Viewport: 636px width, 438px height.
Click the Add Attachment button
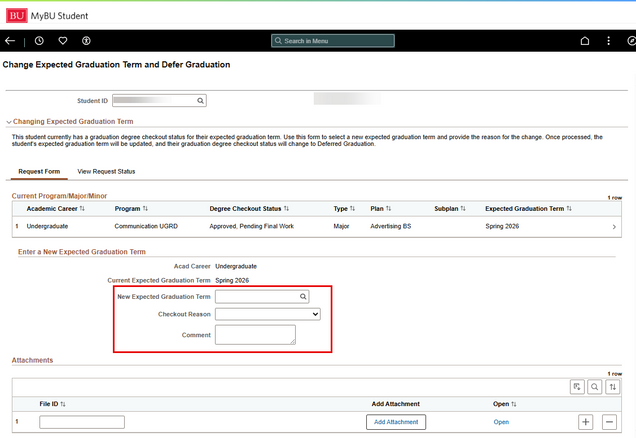click(x=396, y=422)
